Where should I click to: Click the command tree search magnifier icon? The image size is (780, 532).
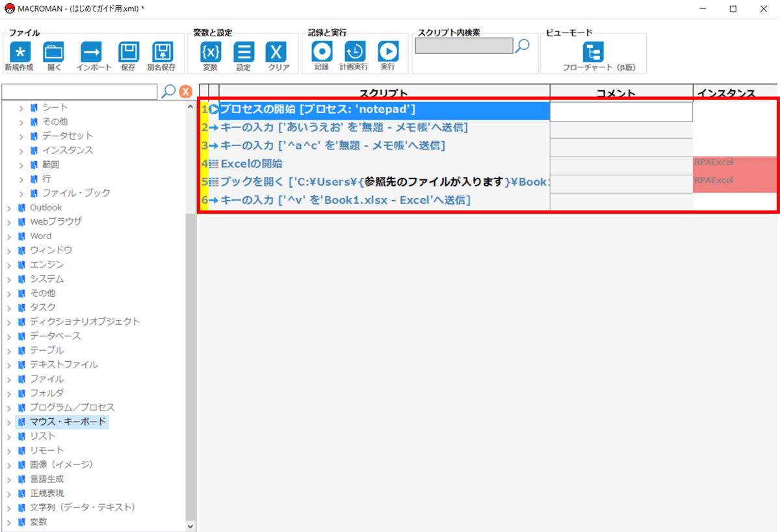click(x=168, y=92)
